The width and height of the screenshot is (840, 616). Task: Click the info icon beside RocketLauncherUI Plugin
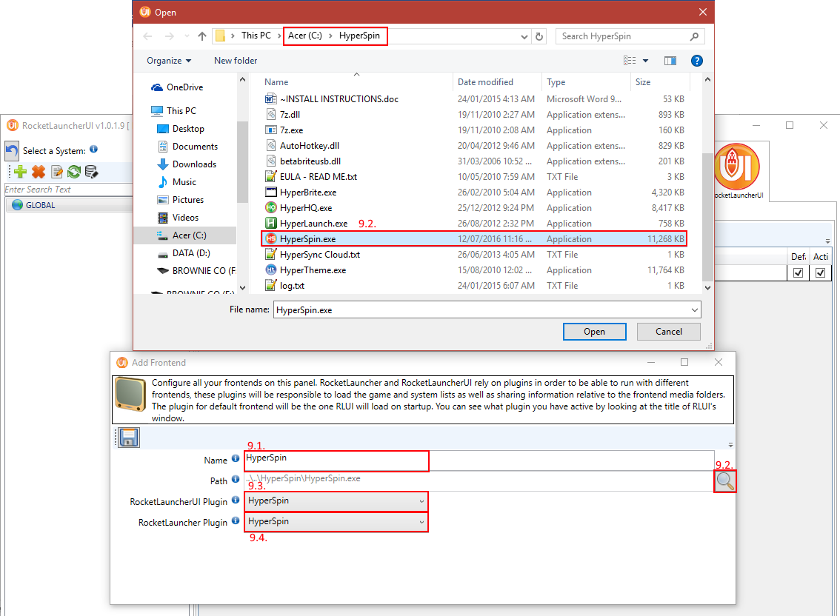(235, 500)
